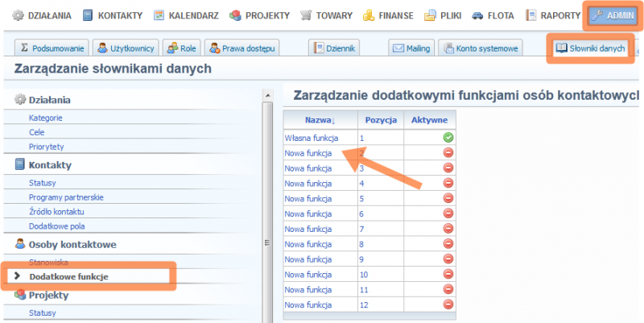Open the Użytkownicy tab

125,48
